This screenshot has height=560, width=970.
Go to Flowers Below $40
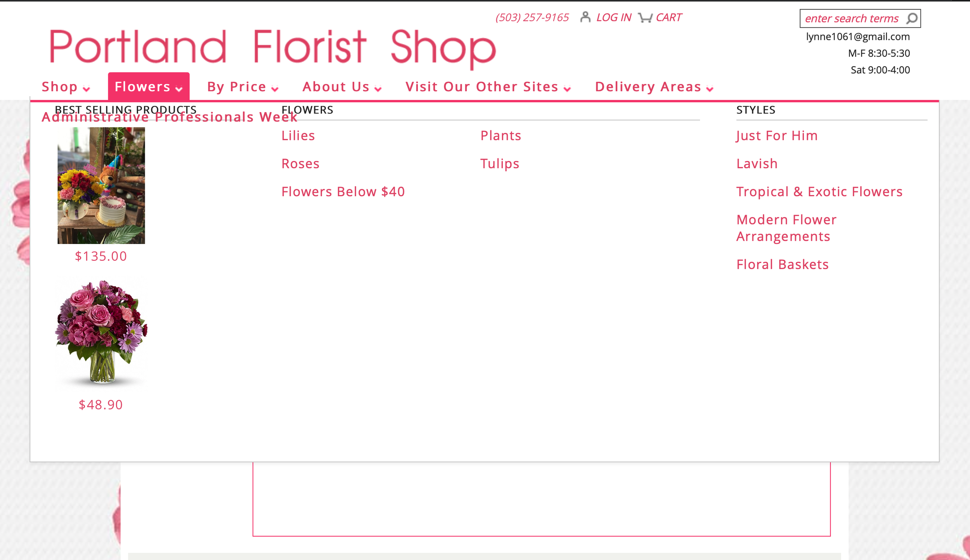(343, 192)
